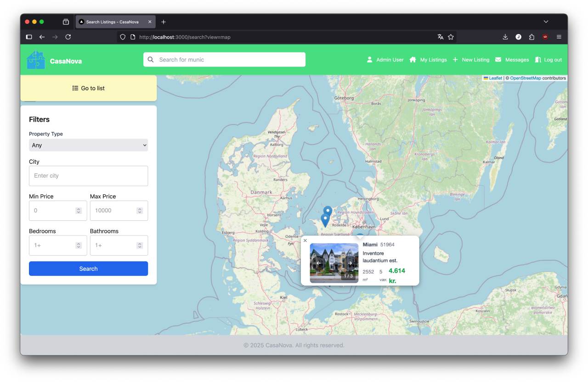Show previous photo in listing popup
The height and width of the screenshot is (382, 588).
[x=318, y=263]
